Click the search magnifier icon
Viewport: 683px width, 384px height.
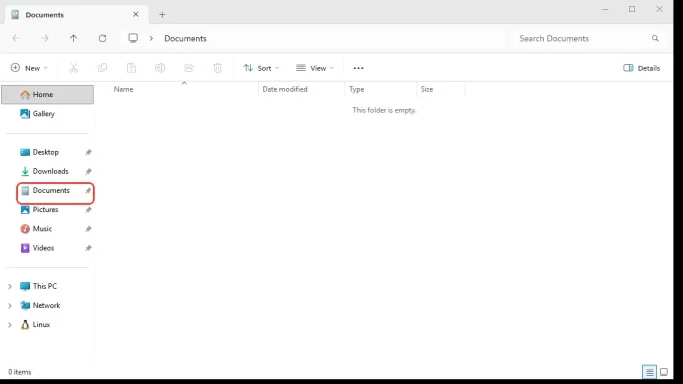click(655, 38)
